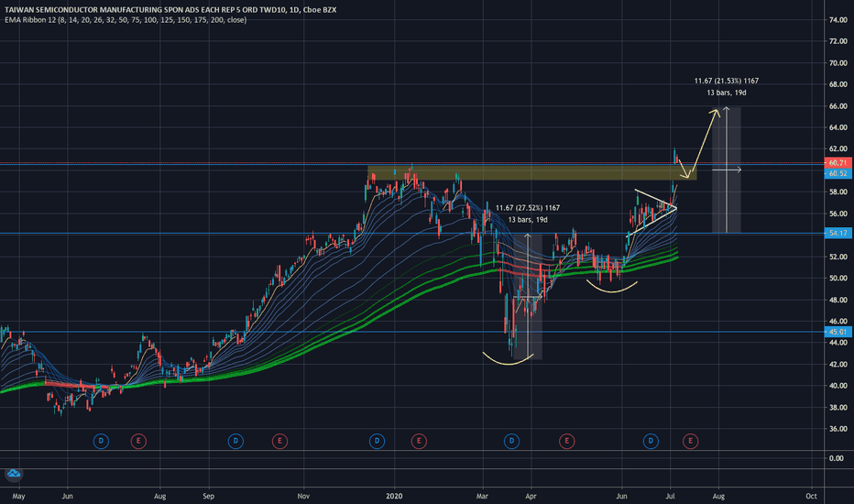Click the Nov label on time axis
The height and width of the screenshot is (504, 854).
coord(303,497)
